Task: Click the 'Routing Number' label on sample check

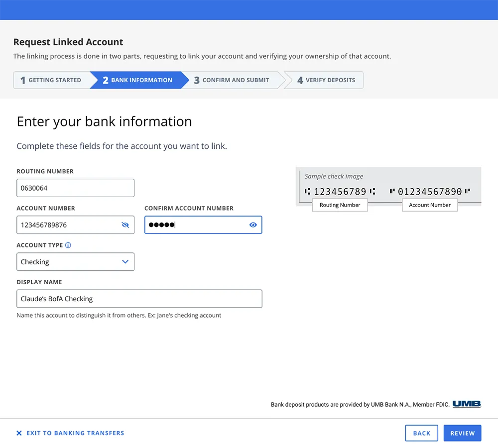Action: click(x=340, y=205)
